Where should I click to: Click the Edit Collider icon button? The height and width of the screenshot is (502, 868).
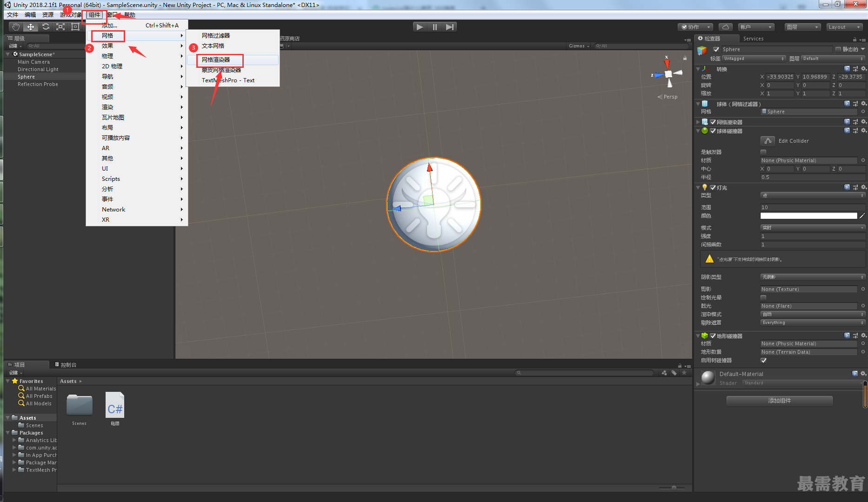pyautogui.click(x=768, y=141)
